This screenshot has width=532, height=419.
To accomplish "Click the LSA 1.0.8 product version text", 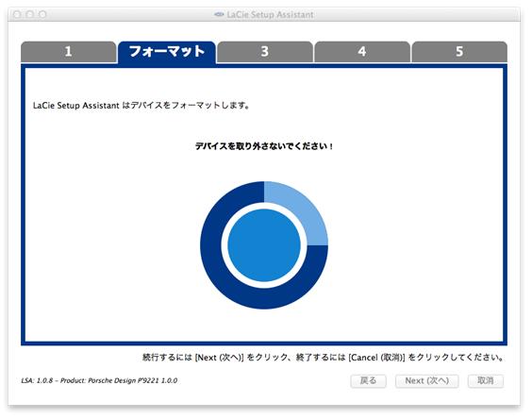I will coord(99,380).
